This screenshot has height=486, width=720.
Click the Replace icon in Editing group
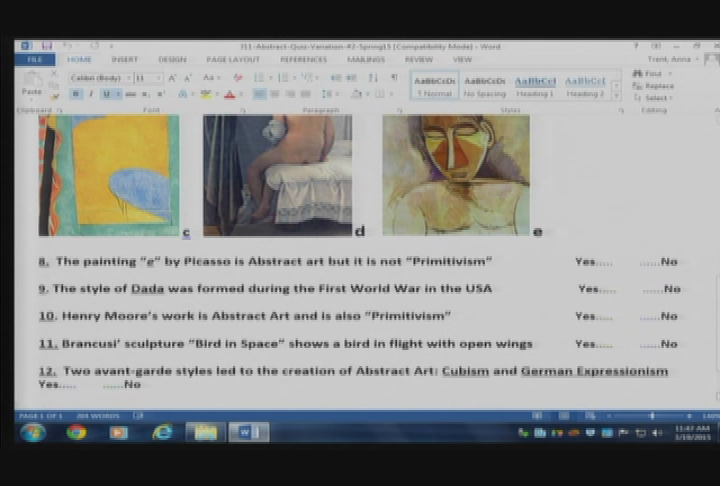[x=637, y=86]
